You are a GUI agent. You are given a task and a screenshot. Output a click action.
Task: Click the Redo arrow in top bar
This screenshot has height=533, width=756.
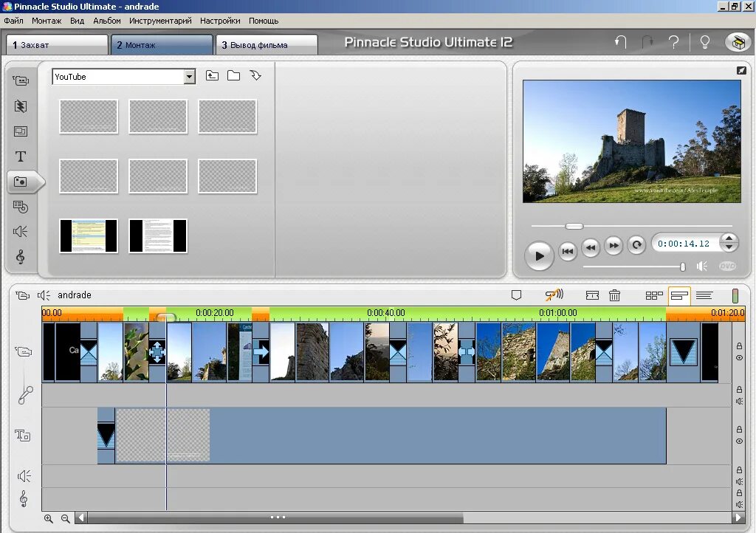coord(648,42)
